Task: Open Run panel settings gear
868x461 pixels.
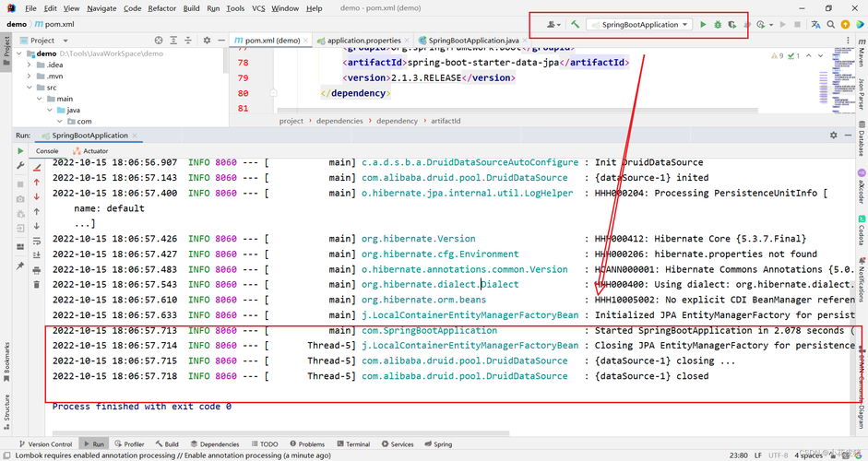Action: [x=834, y=135]
